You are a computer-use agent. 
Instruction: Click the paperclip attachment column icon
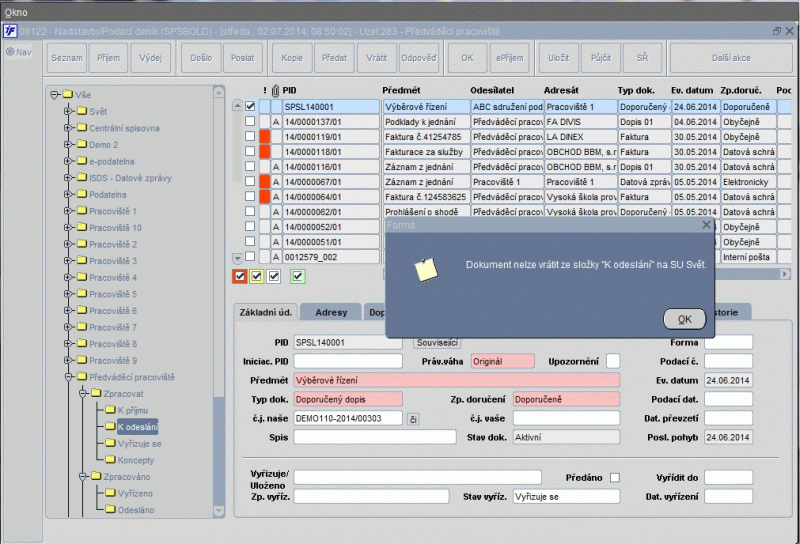click(276, 91)
